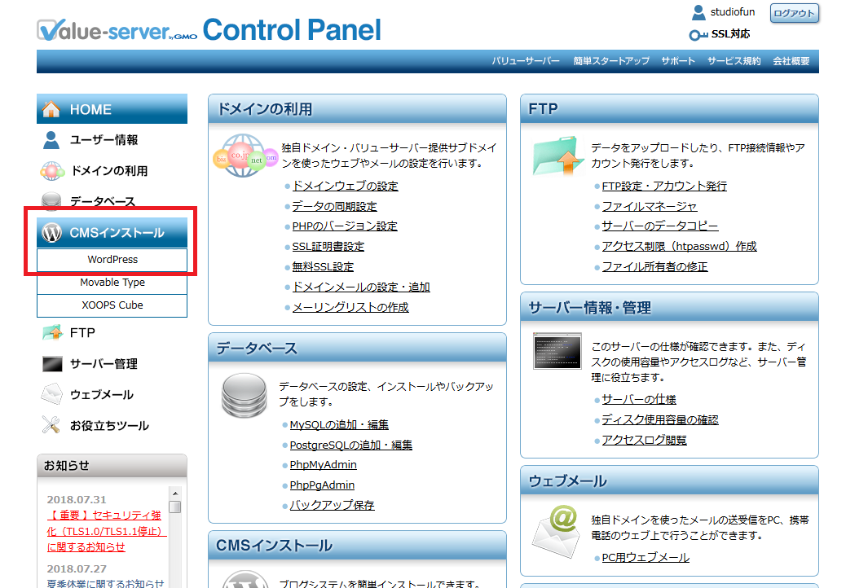Click the サーバー管理 sidebar label
868x588 pixels.
104,364
